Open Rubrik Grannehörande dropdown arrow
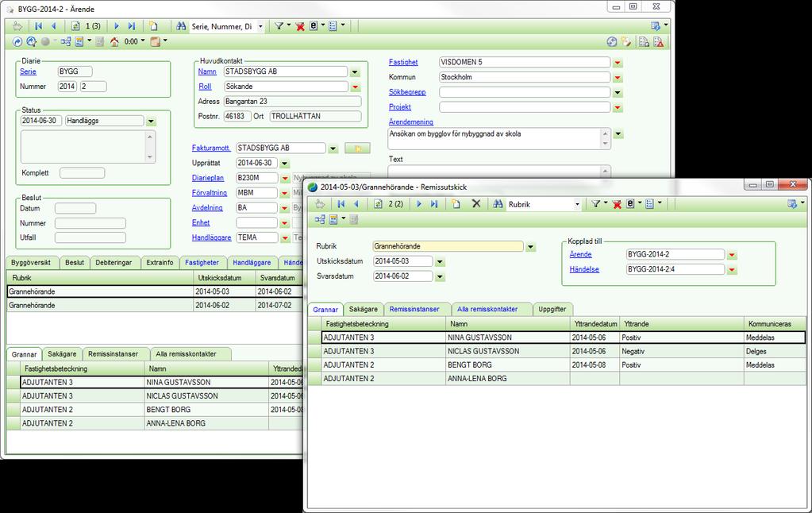The image size is (812, 513). point(530,247)
